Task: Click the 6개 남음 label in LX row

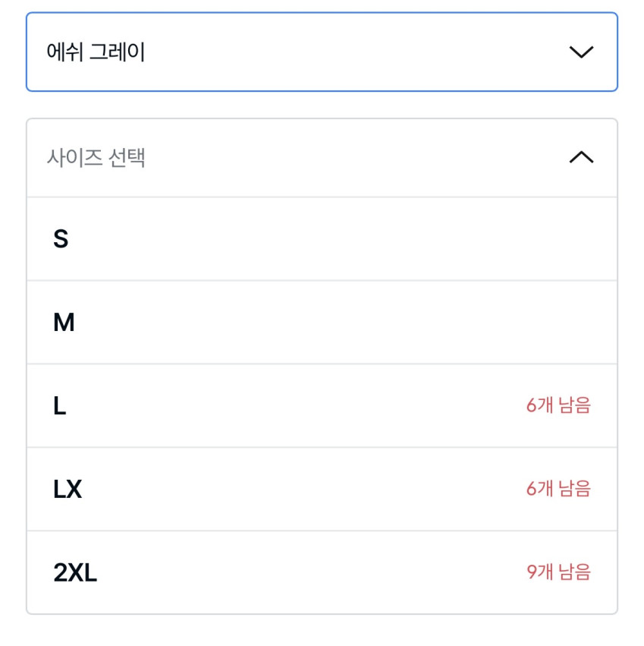Action: (558, 489)
